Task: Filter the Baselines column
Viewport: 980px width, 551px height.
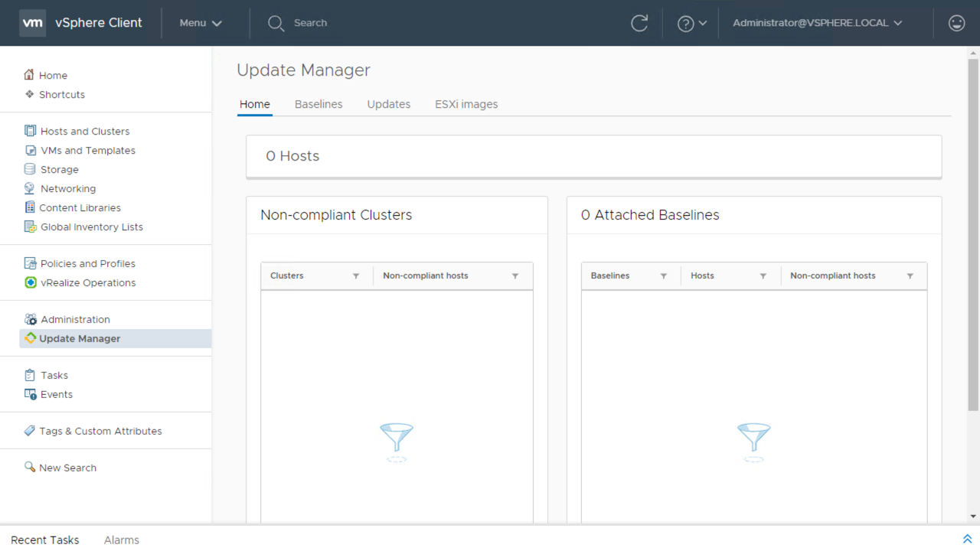Action: (x=664, y=276)
